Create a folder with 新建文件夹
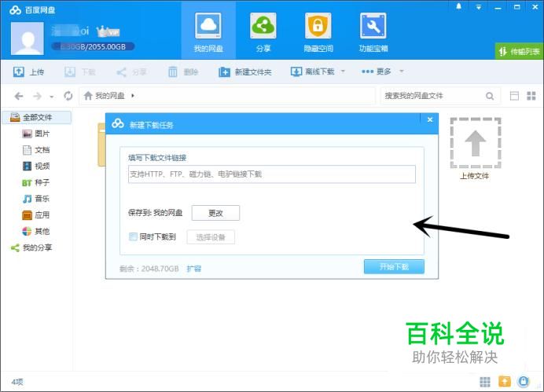 245,71
